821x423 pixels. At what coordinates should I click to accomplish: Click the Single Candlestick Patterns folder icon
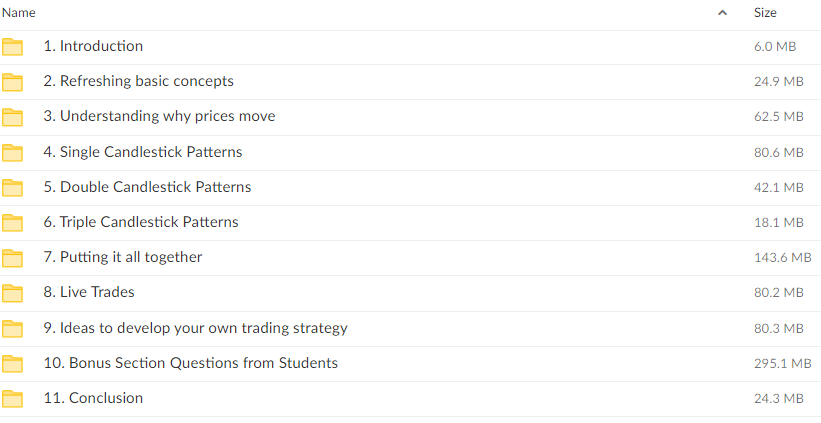coord(12,153)
